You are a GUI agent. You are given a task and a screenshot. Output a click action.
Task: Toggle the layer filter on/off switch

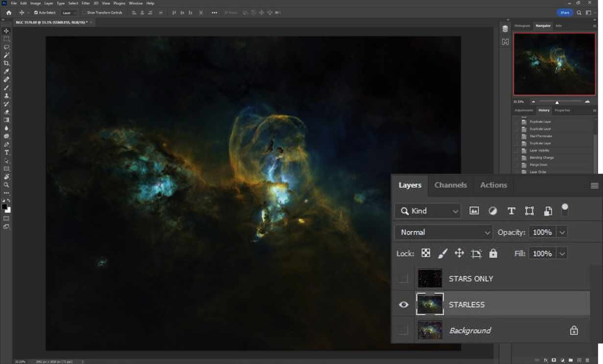coord(565,210)
